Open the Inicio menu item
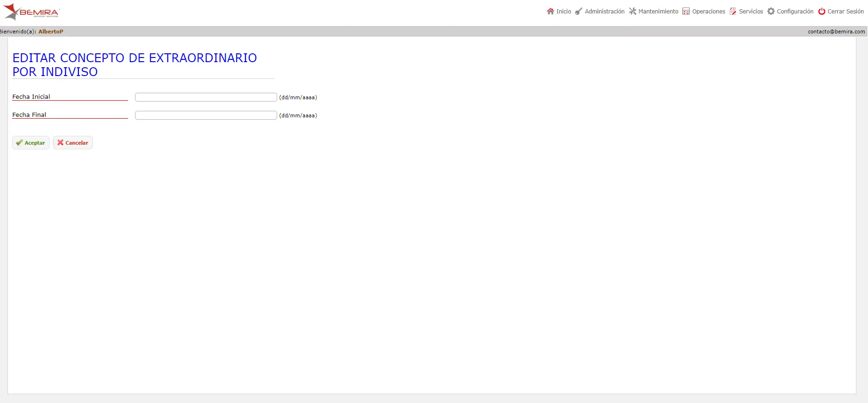Image resolution: width=868 pixels, height=403 pixels. [564, 11]
